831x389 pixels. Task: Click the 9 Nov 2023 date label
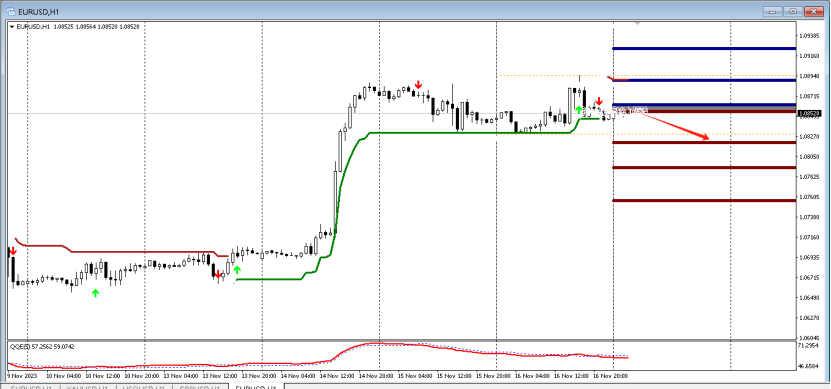click(x=21, y=376)
